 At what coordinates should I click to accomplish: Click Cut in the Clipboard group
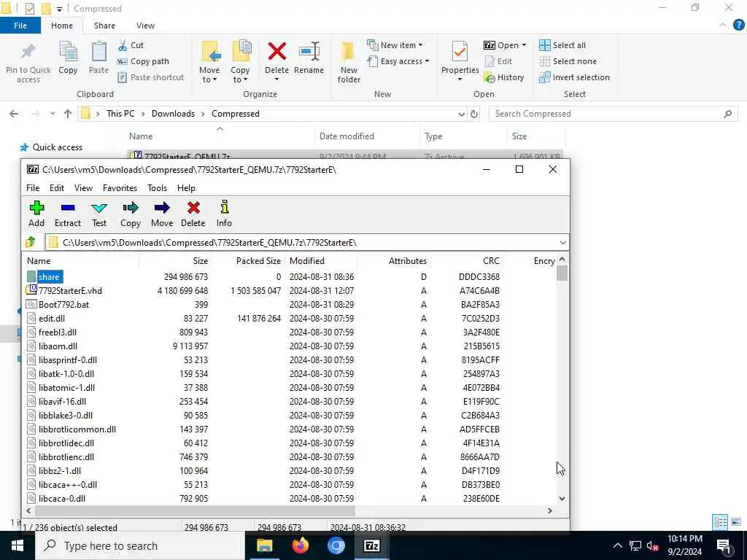point(131,45)
